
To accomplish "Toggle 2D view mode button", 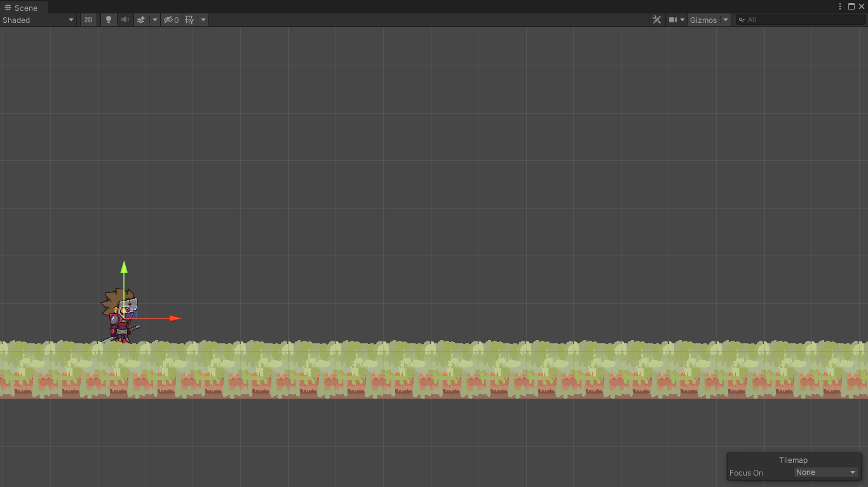I will tap(88, 20).
